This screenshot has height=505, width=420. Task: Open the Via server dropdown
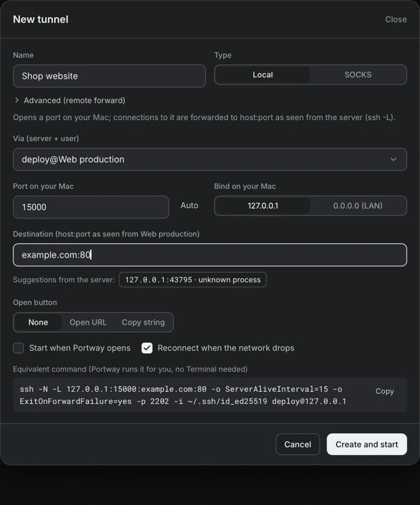click(210, 159)
